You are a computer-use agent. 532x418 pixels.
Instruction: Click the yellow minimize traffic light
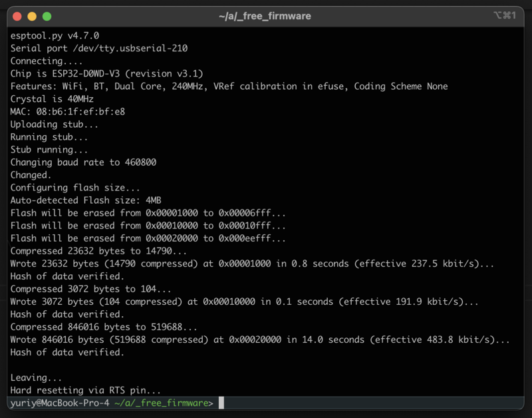tap(31, 16)
